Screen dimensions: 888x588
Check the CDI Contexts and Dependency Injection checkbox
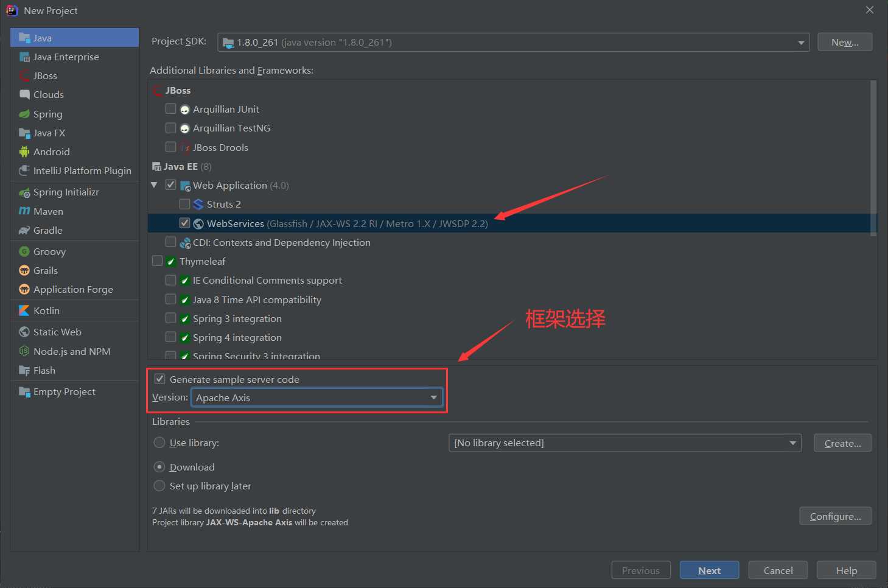point(170,242)
